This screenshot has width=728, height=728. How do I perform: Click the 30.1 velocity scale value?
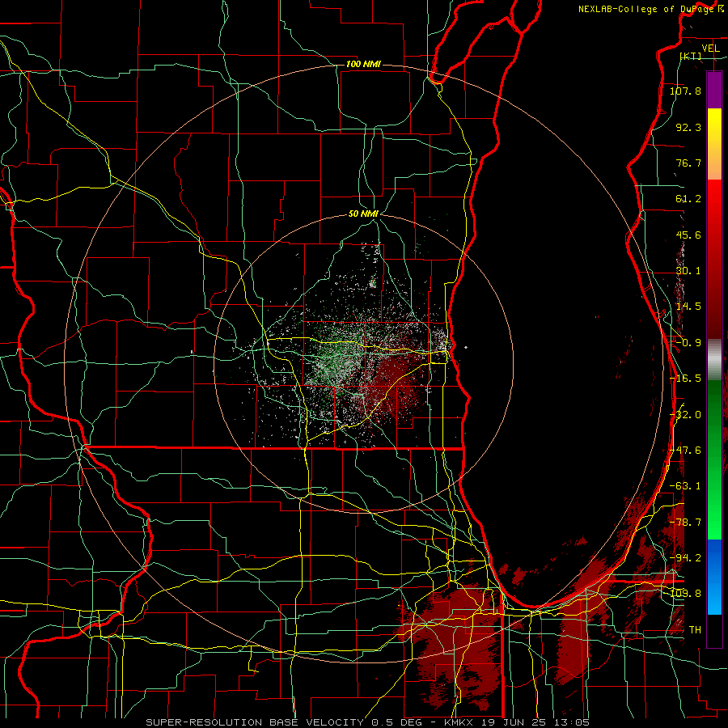[688, 271]
